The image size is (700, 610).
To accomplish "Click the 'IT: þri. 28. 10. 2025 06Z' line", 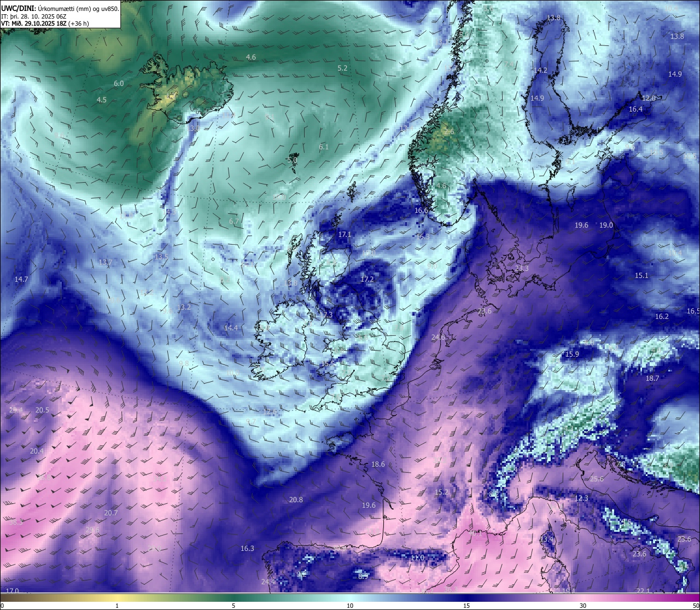I will pos(34,16).
